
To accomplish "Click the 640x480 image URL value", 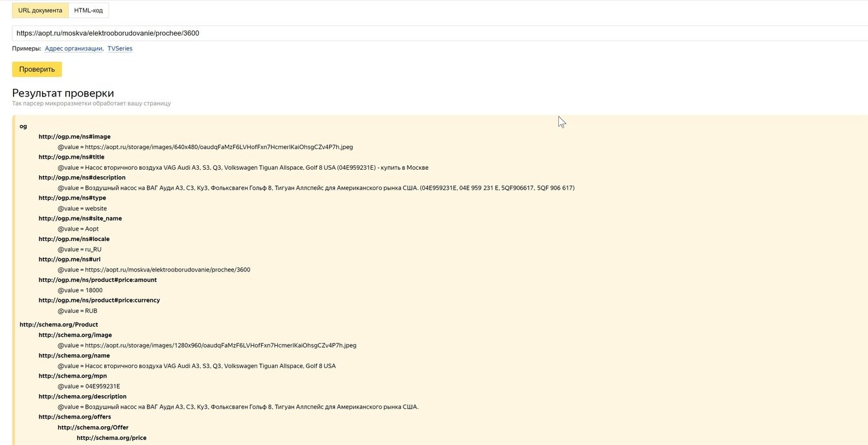I will pos(205,147).
